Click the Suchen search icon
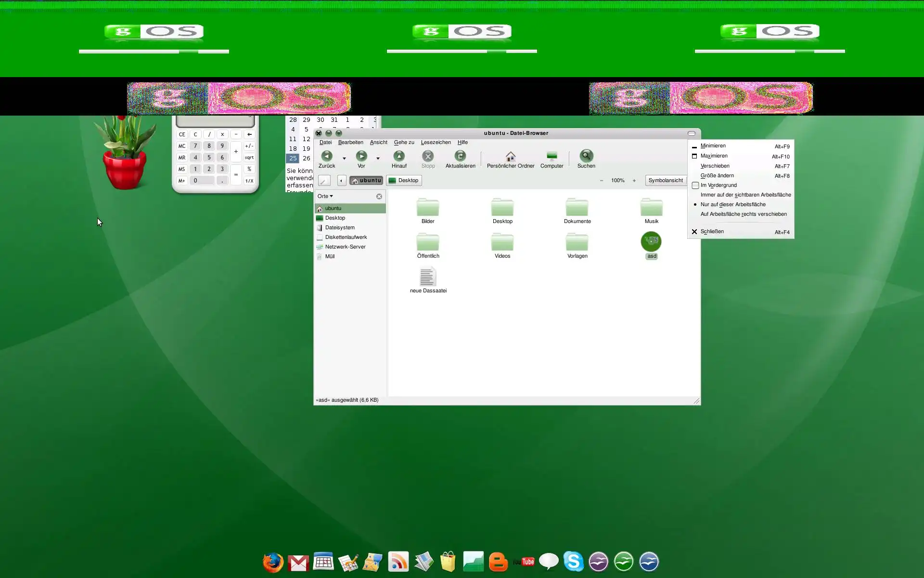This screenshot has width=924, height=578. click(x=586, y=156)
